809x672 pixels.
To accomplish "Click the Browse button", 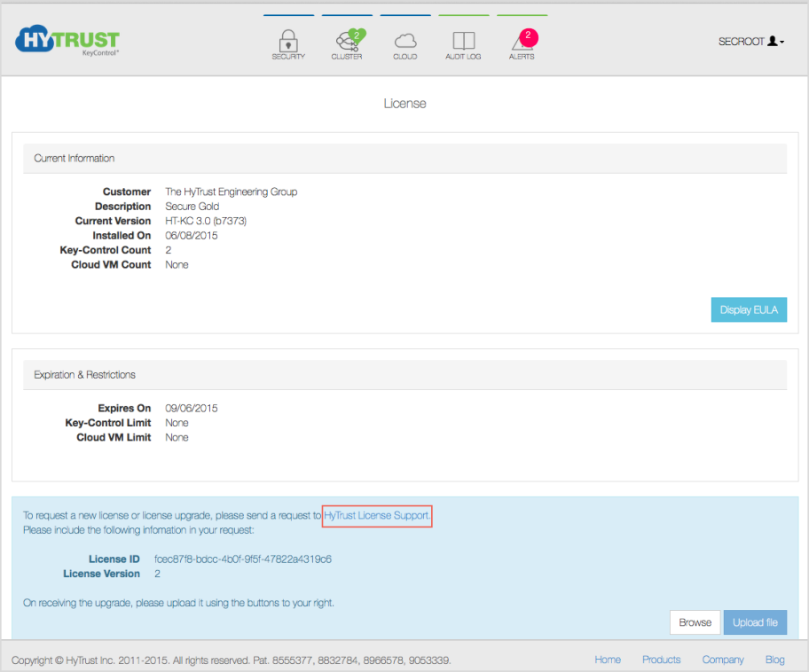I will (x=695, y=622).
